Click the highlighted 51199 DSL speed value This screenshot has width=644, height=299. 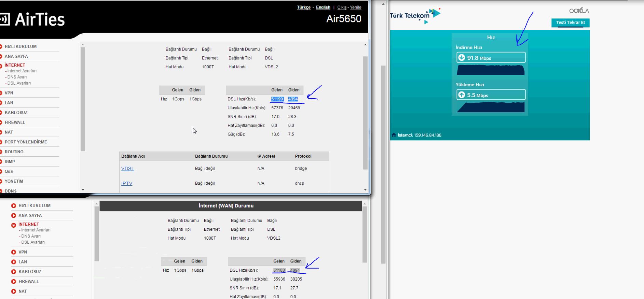tap(277, 99)
